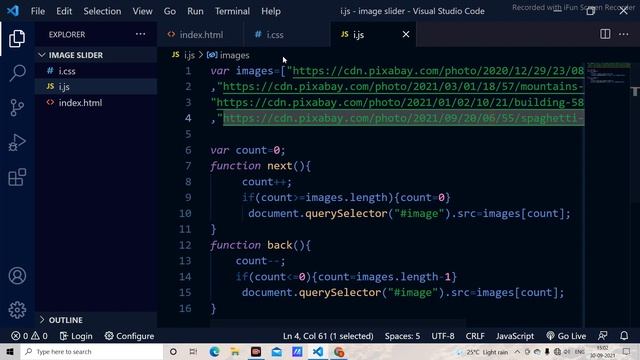640x360 pixels.
Task: Open the Explorer view in activity bar
Action: tap(17, 38)
